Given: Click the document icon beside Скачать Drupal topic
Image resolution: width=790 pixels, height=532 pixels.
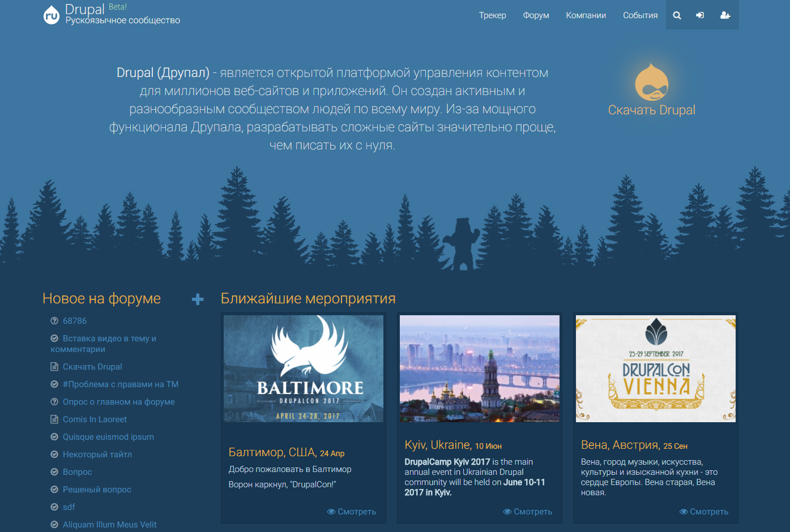Looking at the screenshot, I should [x=54, y=367].
